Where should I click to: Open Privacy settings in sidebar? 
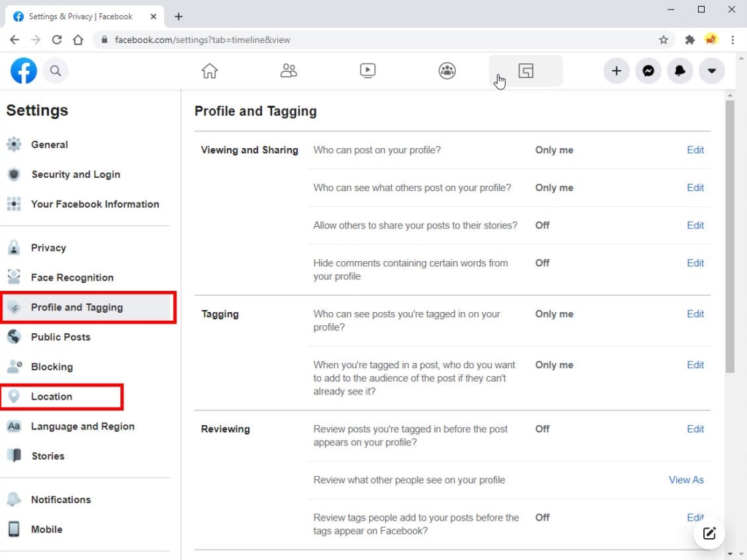[48, 248]
